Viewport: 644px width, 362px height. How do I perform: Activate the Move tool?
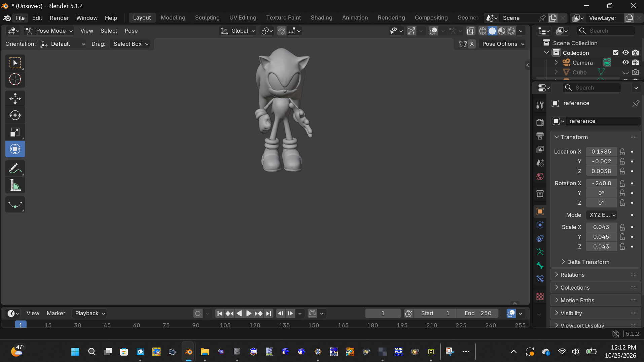point(15,99)
